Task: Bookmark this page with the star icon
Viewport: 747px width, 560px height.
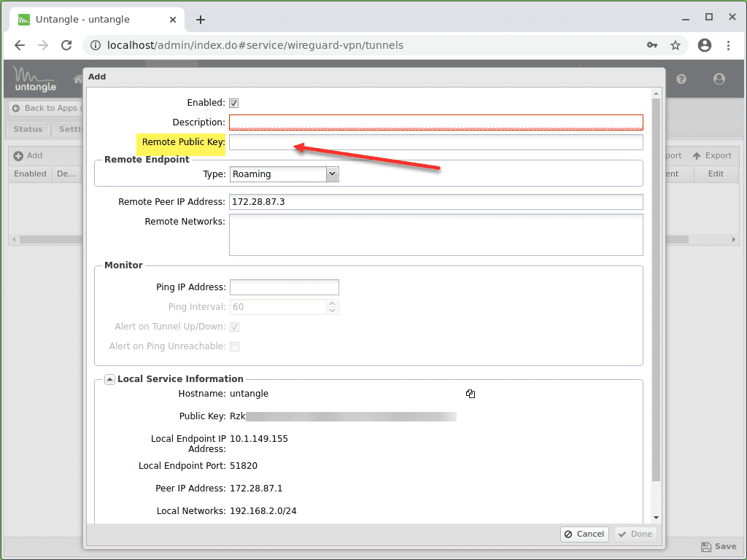Action: coord(676,45)
